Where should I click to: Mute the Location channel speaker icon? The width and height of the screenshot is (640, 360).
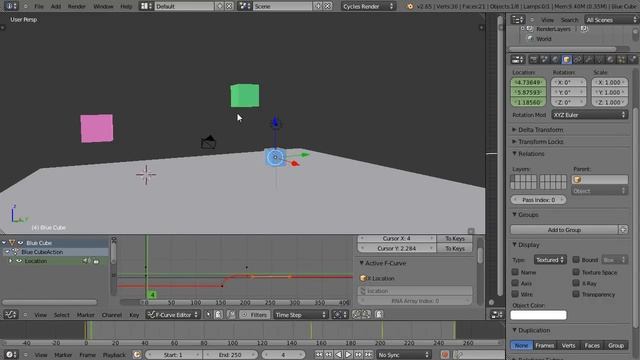coord(86,261)
